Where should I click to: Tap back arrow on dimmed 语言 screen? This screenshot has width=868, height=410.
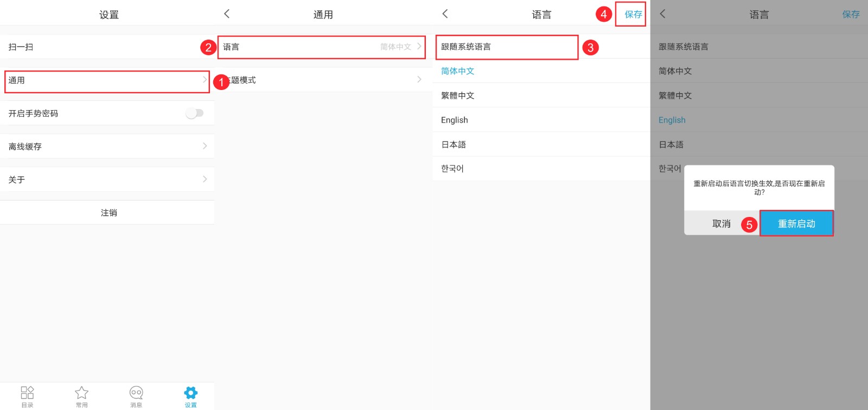(662, 14)
